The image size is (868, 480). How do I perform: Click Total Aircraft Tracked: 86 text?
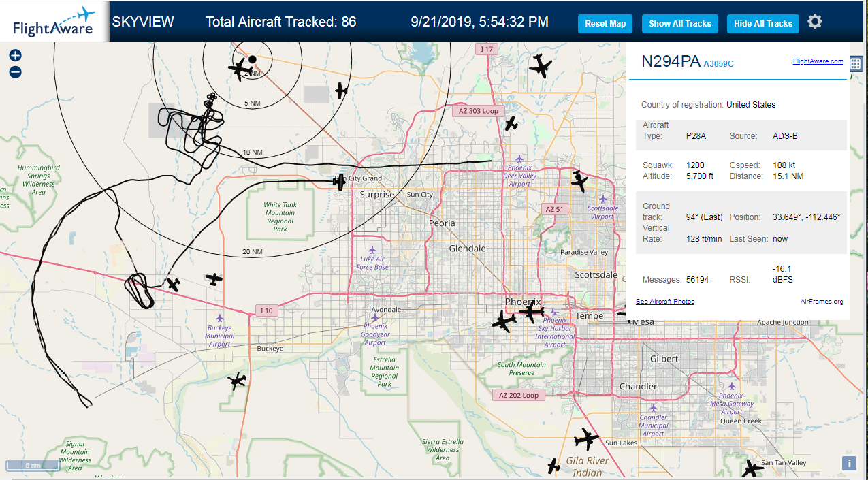(x=280, y=22)
